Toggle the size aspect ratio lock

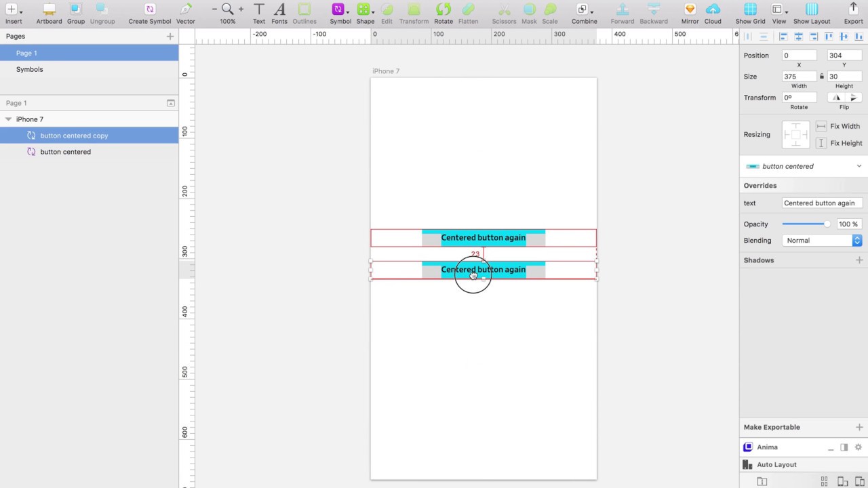click(x=822, y=77)
